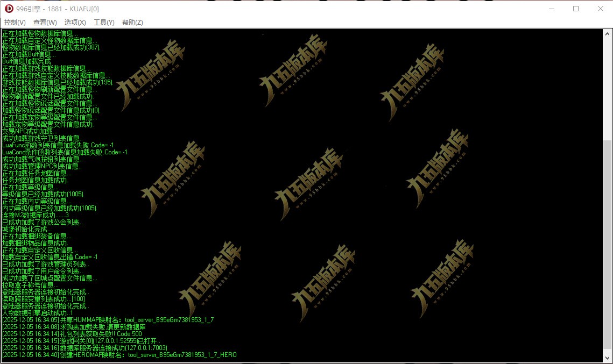Select log line 已成功加载了用户命令列表
The height and width of the screenshot is (364, 613).
click(x=42, y=271)
